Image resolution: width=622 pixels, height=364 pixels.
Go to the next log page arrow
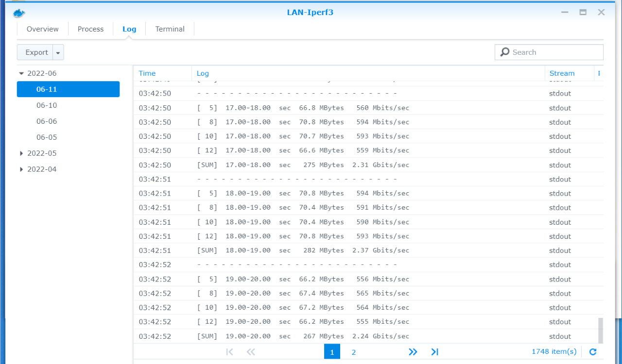413,352
